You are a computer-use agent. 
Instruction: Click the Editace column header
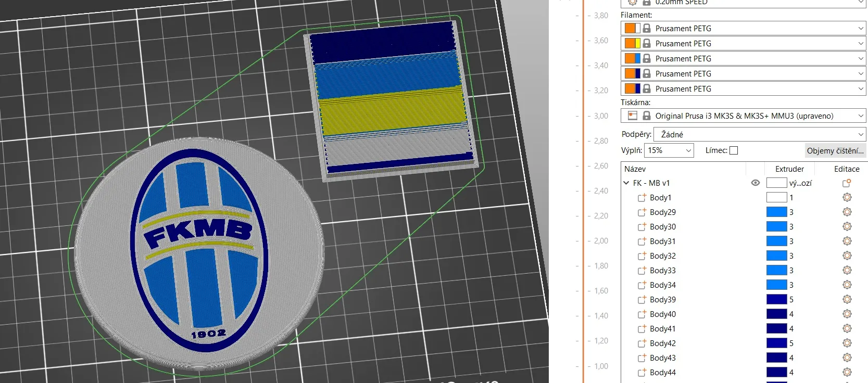pyautogui.click(x=847, y=169)
